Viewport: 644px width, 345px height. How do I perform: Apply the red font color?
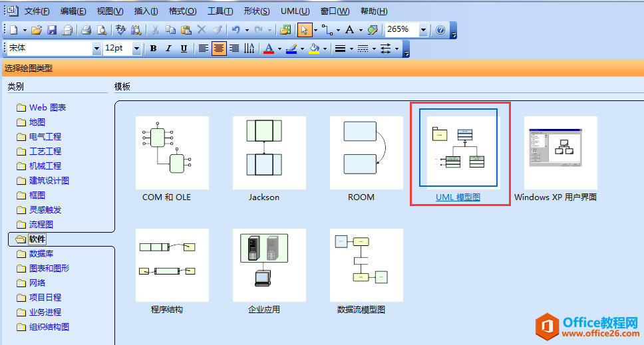(x=269, y=49)
